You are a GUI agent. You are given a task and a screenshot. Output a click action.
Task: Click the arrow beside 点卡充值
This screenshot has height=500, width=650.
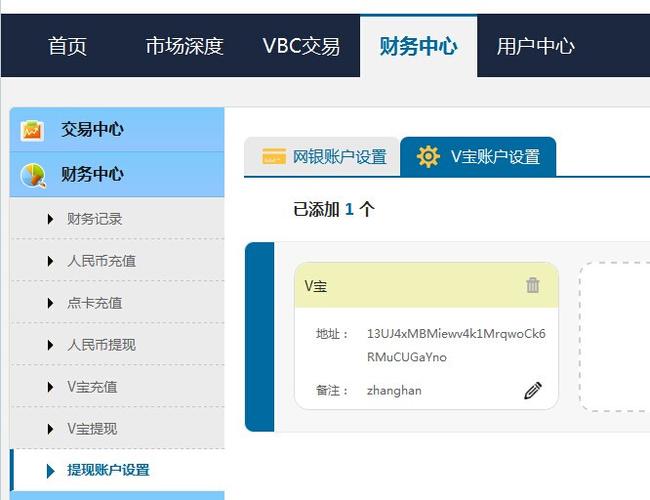pos(51,303)
